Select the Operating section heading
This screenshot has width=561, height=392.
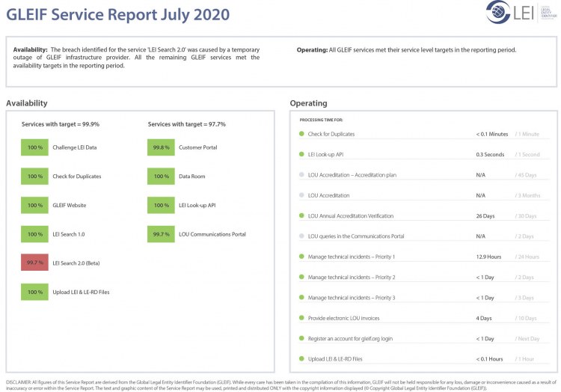308,103
